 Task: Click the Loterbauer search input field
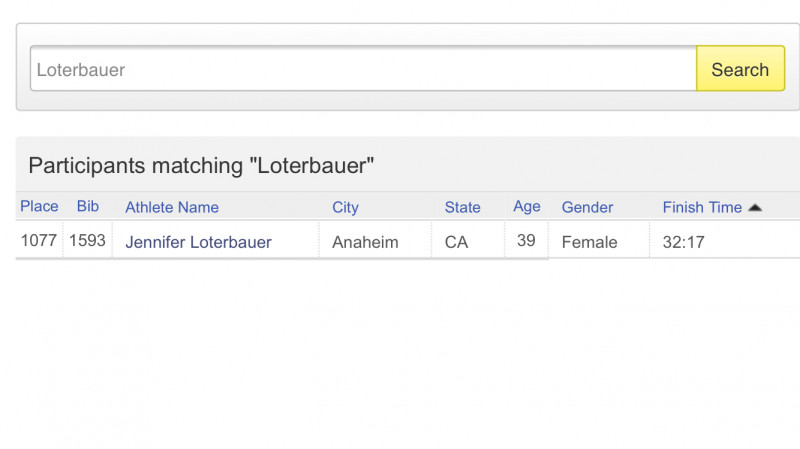[x=363, y=70]
